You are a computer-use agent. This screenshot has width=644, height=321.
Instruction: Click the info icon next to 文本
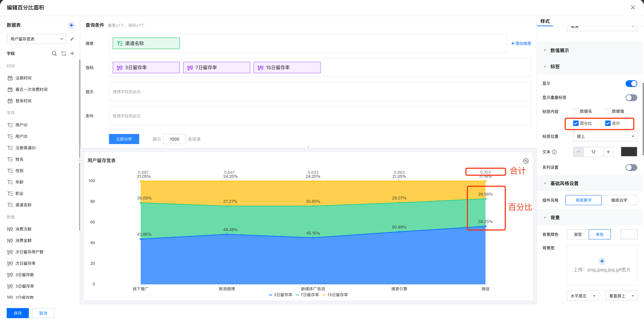tap(554, 152)
